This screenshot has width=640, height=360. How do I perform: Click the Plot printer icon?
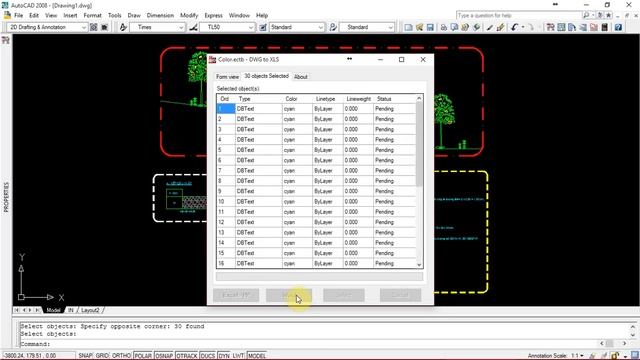pyautogui.click(x=443, y=27)
